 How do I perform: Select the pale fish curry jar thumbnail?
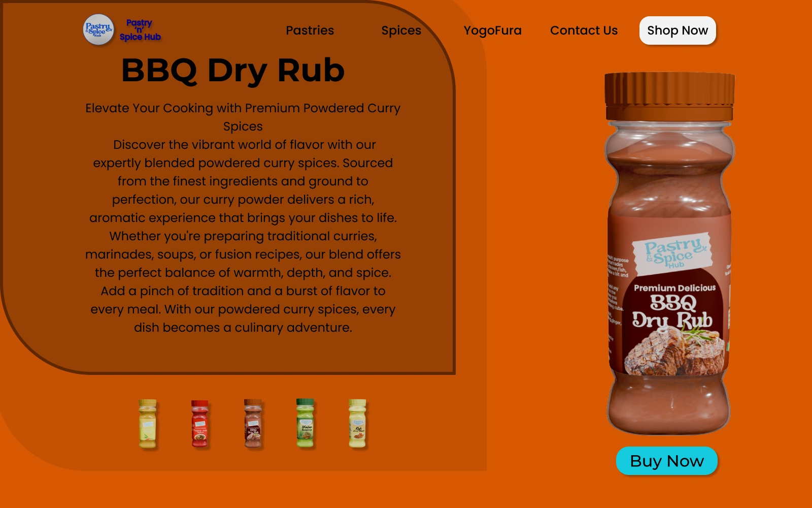(357, 424)
